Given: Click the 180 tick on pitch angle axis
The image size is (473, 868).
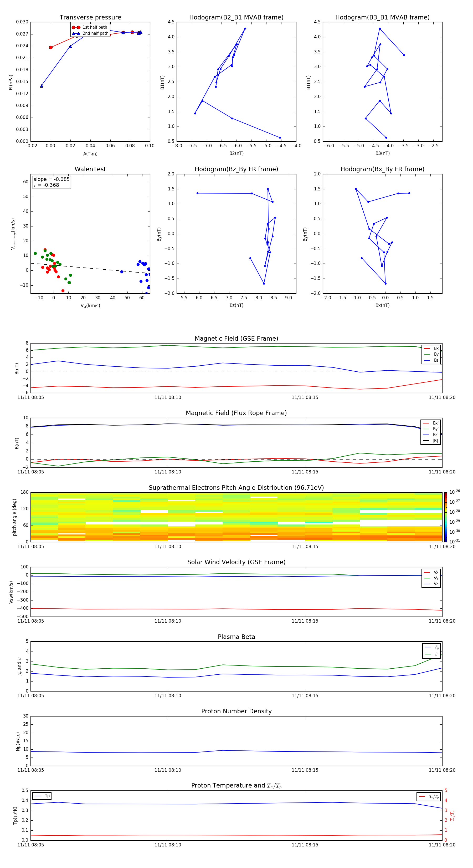Looking at the screenshot, I should point(25,492).
